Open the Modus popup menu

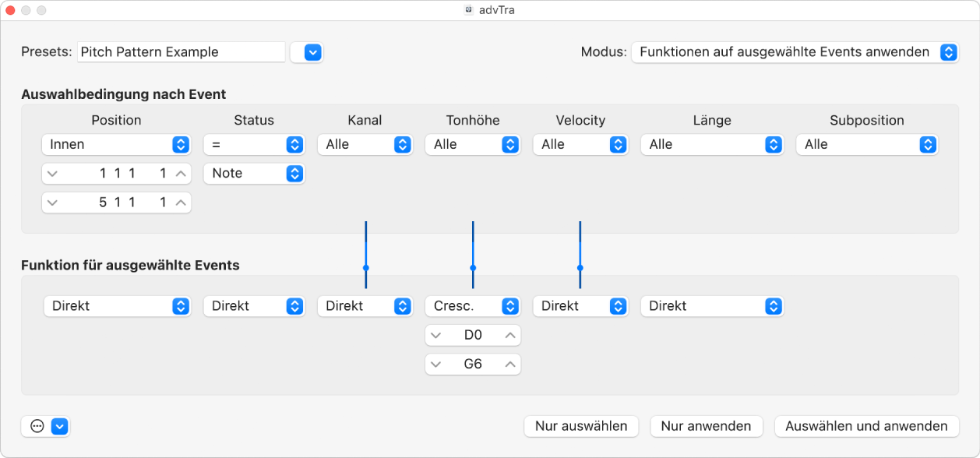click(795, 52)
